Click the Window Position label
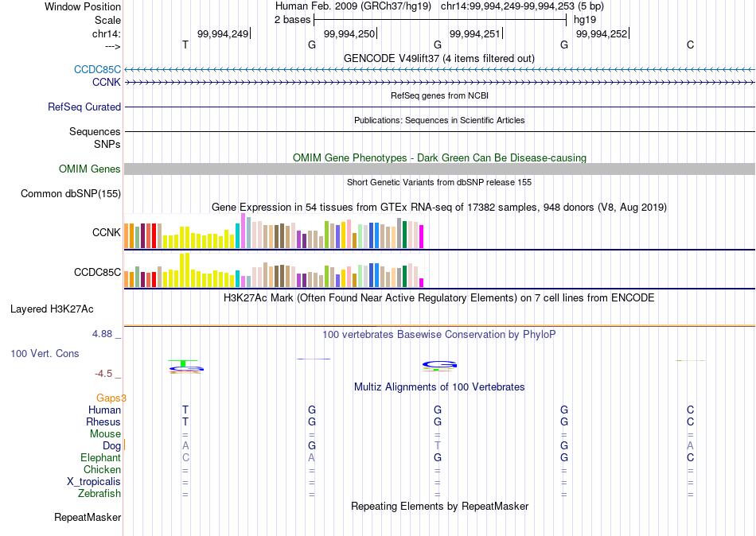Viewport: 756px width, 536px height. [x=83, y=6]
